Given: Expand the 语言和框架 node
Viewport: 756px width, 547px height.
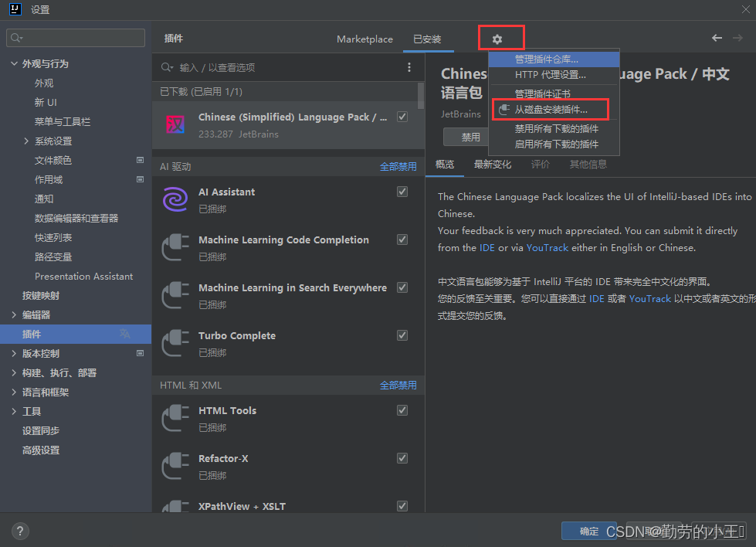Looking at the screenshot, I should point(14,392).
